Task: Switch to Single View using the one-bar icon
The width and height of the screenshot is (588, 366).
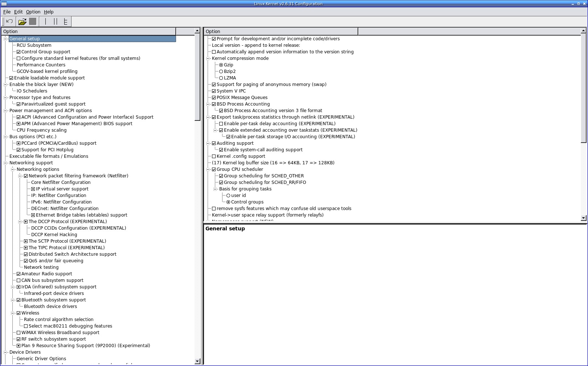Action: point(46,22)
